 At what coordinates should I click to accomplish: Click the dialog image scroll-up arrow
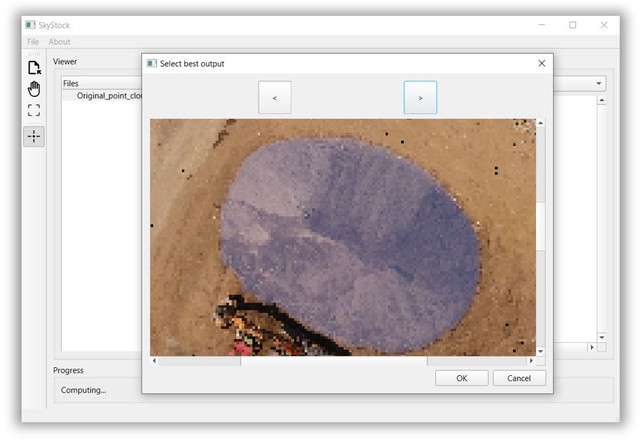pos(540,123)
